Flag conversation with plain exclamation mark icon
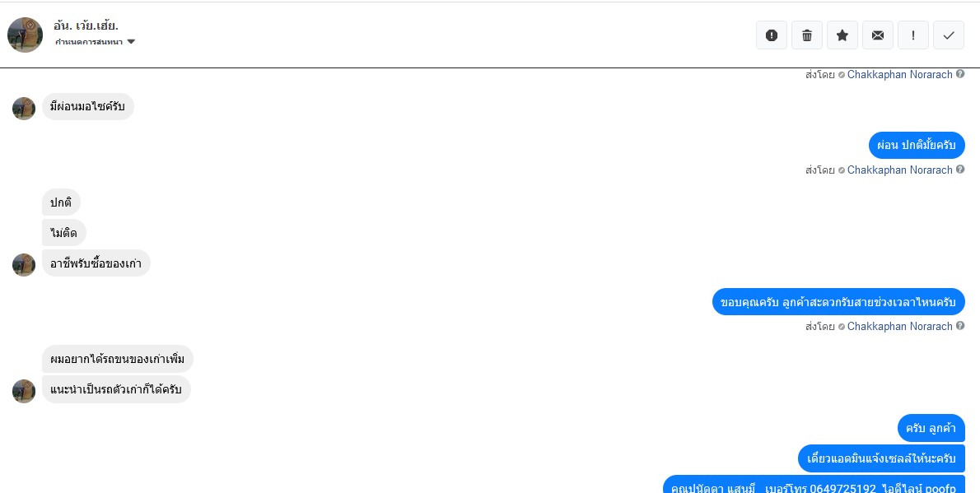980x493 pixels. click(x=913, y=35)
